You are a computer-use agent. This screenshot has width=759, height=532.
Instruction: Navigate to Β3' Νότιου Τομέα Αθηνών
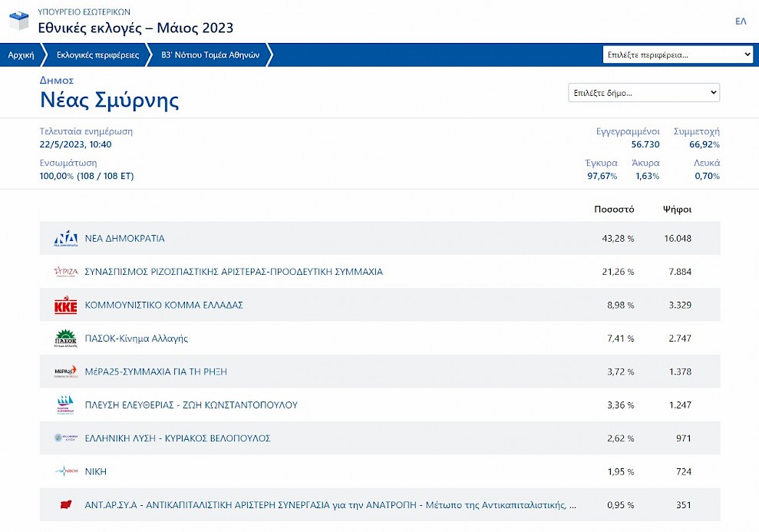pos(210,55)
